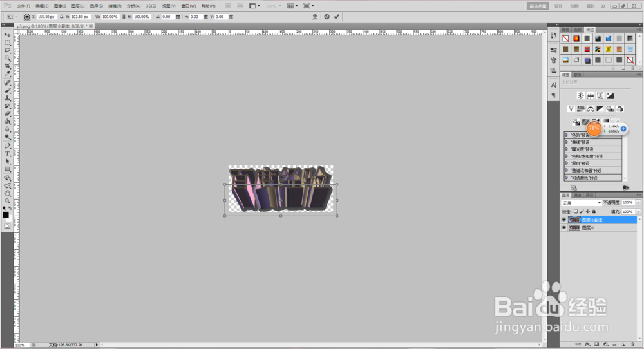Click the X position input field
The image size is (644, 349).
(x=46, y=17)
